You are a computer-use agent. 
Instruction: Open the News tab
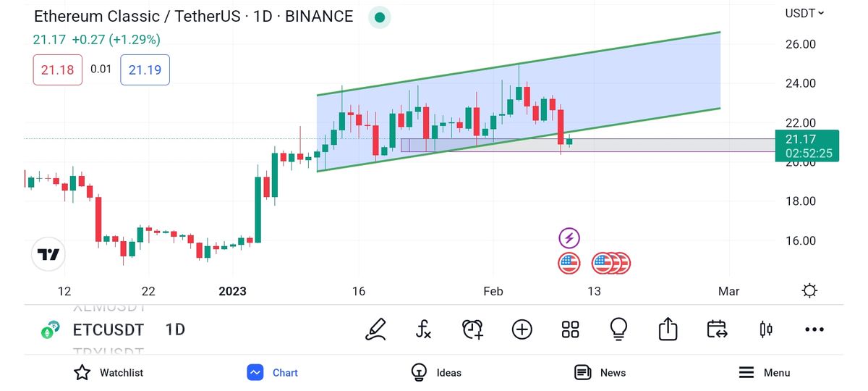[600, 372]
